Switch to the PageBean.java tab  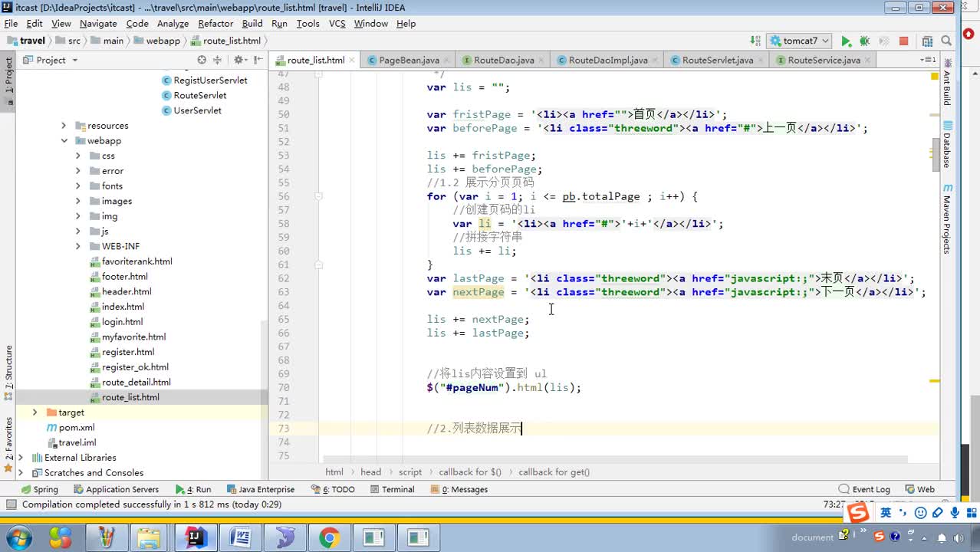409,60
